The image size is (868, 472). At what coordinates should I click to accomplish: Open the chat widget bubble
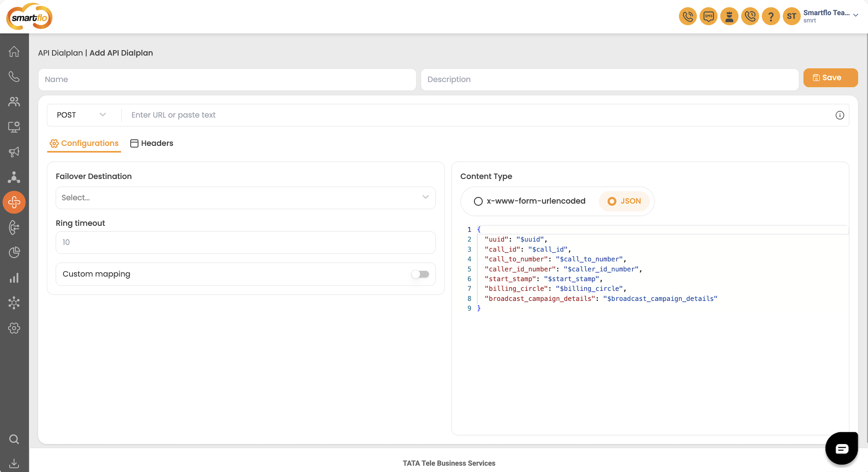pyautogui.click(x=842, y=448)
